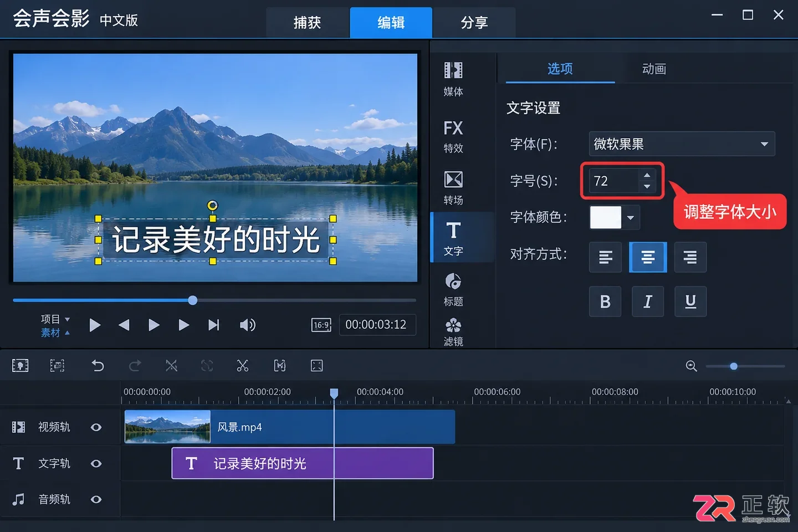Open the 选项 options tab
This screenshot has height=532, width=798.
(x=560, y=69)
